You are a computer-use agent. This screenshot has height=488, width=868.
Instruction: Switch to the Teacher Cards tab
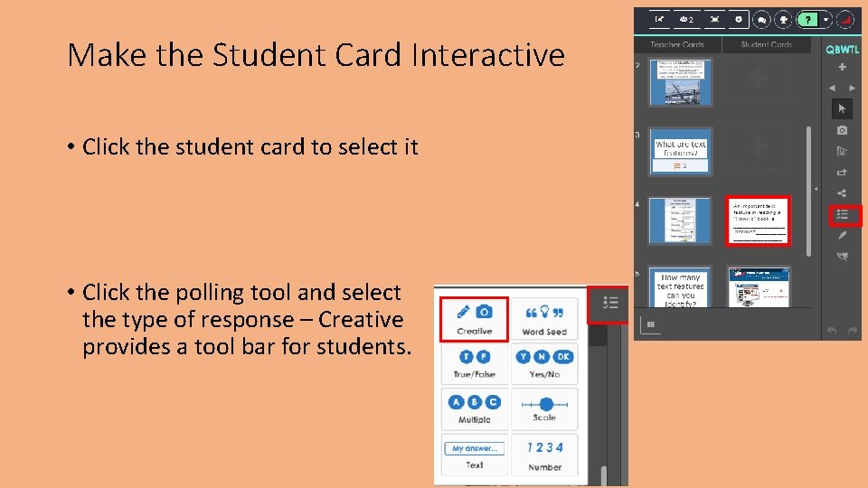(677, 44)
